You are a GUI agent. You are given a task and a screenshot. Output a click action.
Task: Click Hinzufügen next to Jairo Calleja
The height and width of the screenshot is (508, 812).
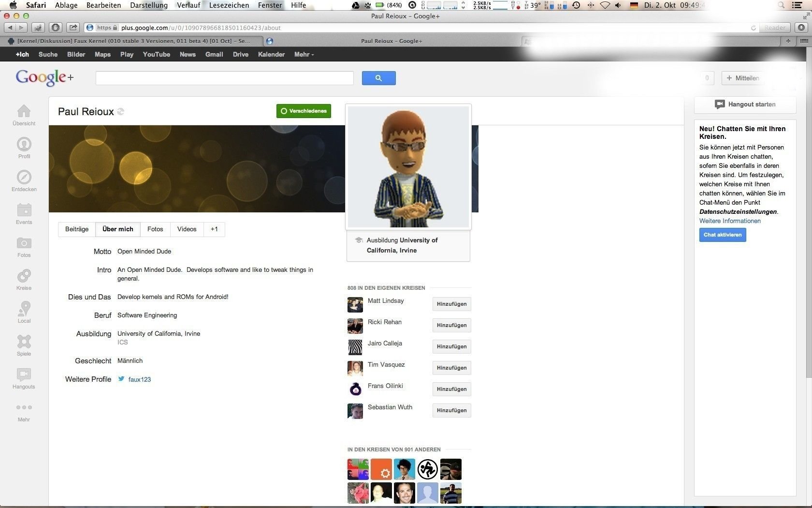[451, 346]
